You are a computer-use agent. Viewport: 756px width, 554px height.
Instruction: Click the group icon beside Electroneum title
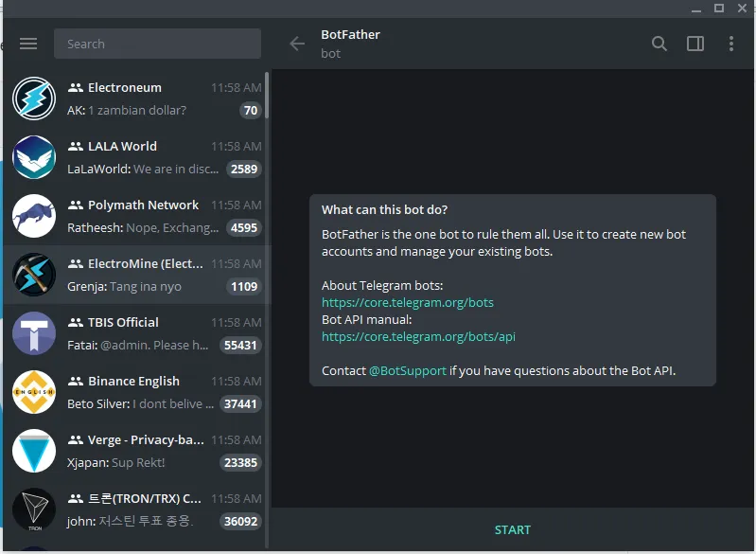tap(75, 88)
